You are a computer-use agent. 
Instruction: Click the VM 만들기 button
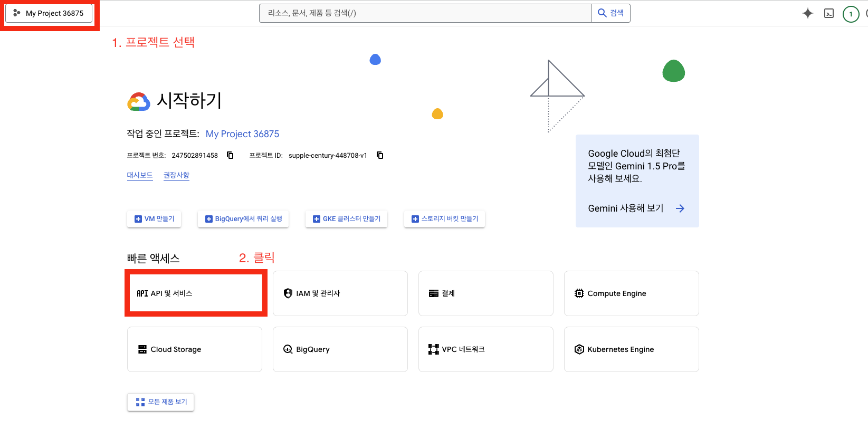[154, 219]
